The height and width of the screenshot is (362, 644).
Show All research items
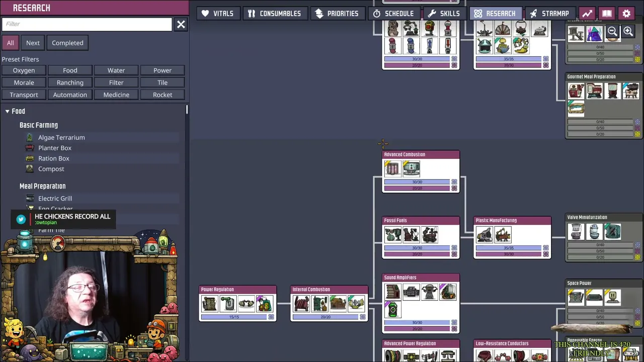click(10, 43)
